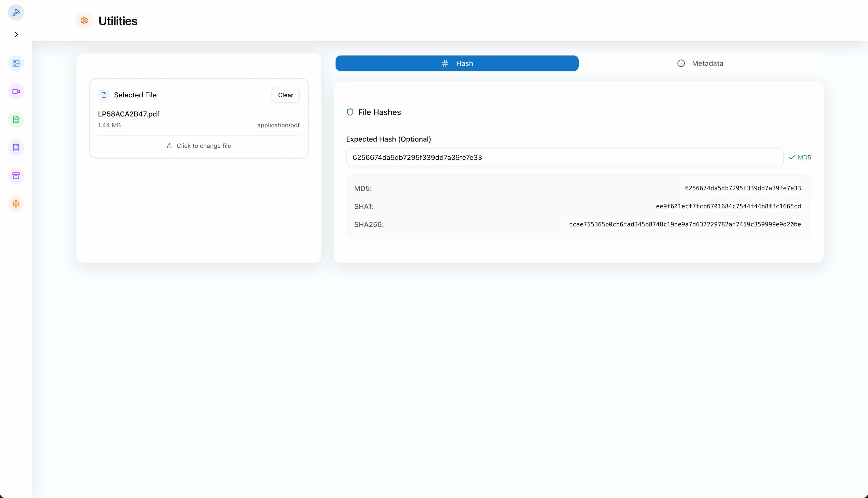Image resolution: width=868 pixels, height=498 pixels.
Task: Click the shield icon beside File Hashes
Action: 350,112
